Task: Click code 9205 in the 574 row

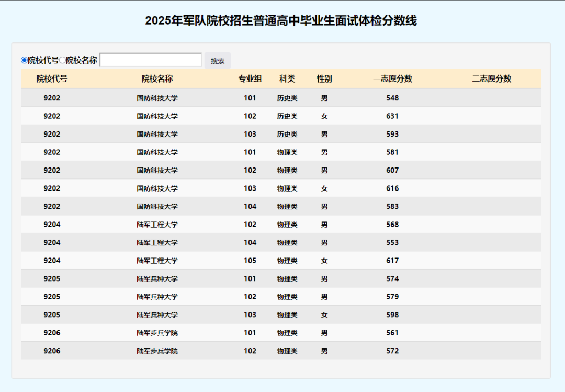Action: [x=52, y=278]
